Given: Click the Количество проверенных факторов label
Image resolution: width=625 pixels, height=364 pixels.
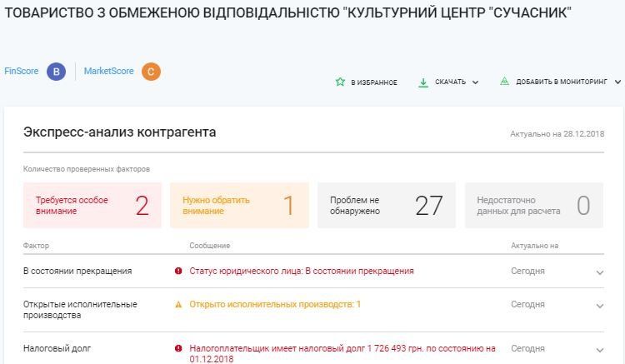Looking at the screenshot, I should pyautogui.click(x=87, y=169).
